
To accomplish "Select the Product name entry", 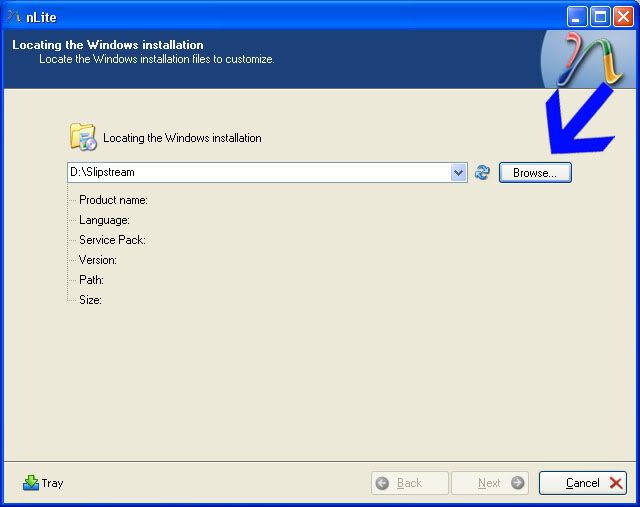I will (113, 200).
